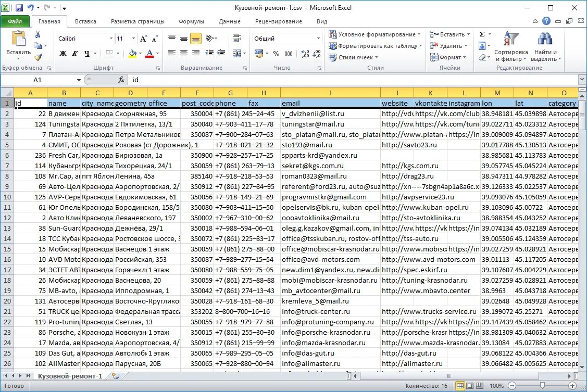Switch to the Вставка tab
Screen dimensions: 587x392
coord(85,21)
